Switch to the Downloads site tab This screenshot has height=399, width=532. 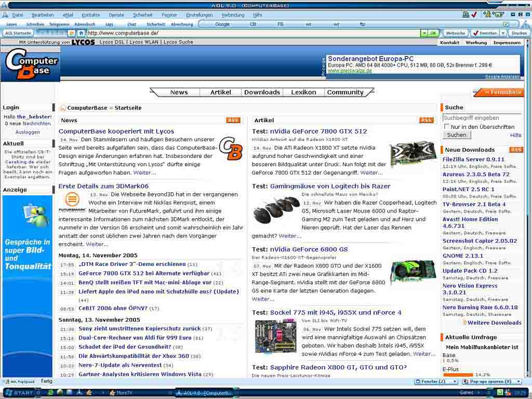tap(262, 92)
